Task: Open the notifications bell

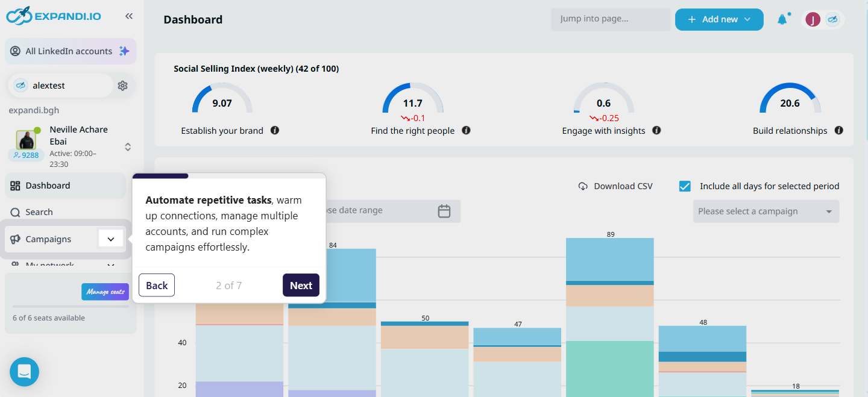Action: [782, 19]
